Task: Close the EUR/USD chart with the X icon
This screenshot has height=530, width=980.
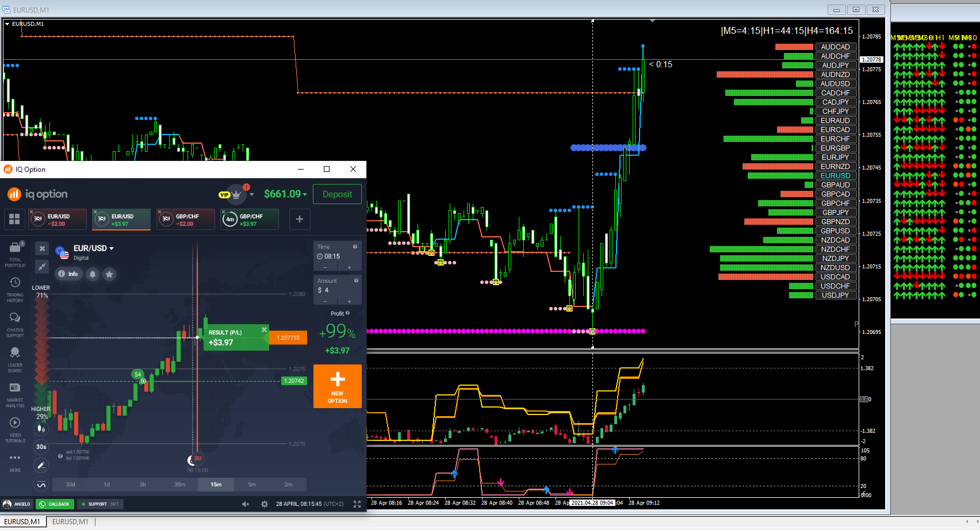Action: pyautogui.click(x=42, y=248)
